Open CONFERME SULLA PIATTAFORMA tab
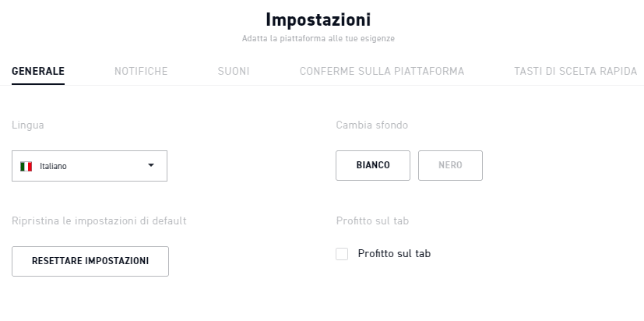This screenshot has width=644, height=321. click(x=382, y=71)
